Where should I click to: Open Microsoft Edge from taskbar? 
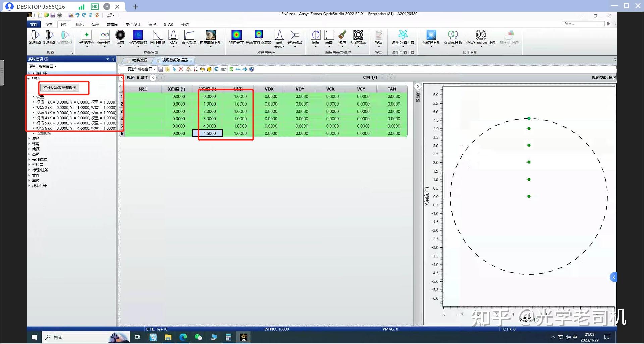[x=183, y=337]
